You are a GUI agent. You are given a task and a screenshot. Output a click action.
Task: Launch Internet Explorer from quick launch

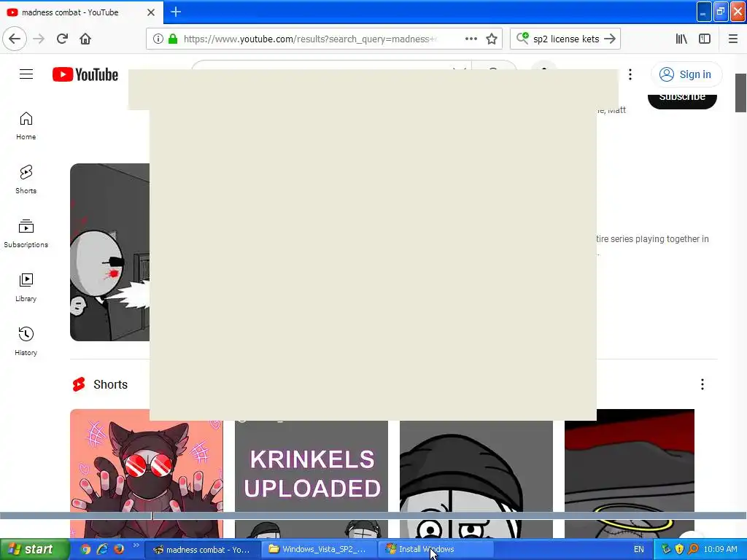(x=102, y=549)
